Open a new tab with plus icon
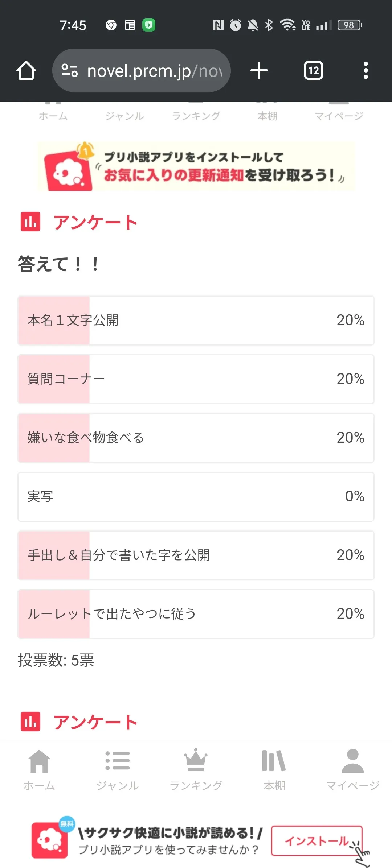 point(259,70)
